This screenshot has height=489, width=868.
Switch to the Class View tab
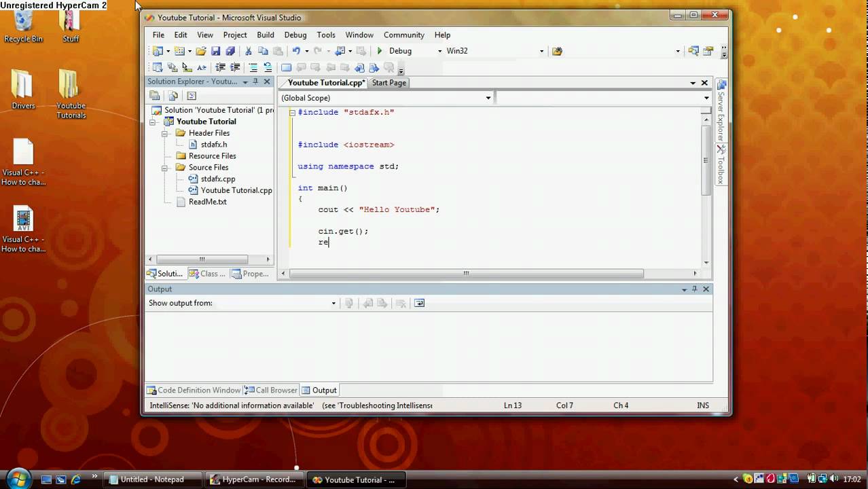click(208, 274)
